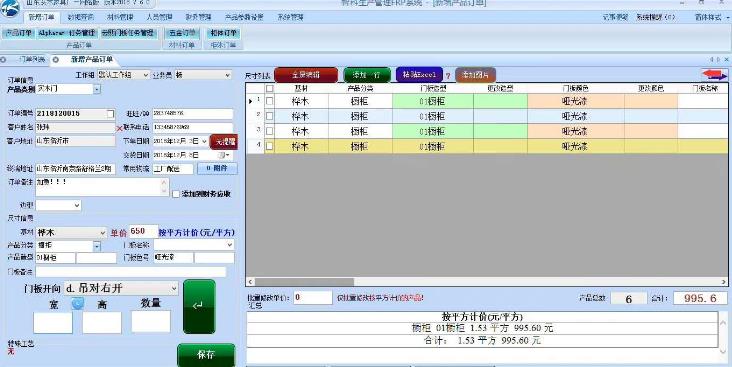Screen dimensions: 732x367
Task: Click the 0 附件 attachment button
Action: click(x=217, y=168)
